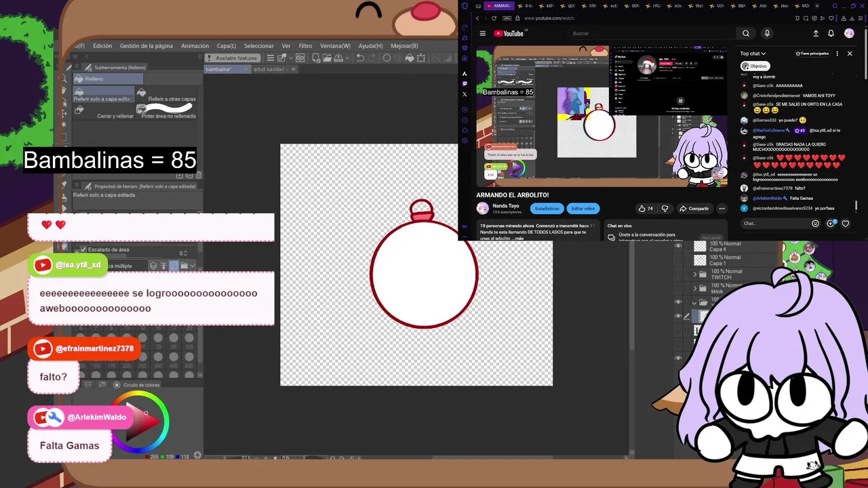Click the 'Editar video' button
The width and height of the screenshot is (868, 488).
[x=583, y=208]
